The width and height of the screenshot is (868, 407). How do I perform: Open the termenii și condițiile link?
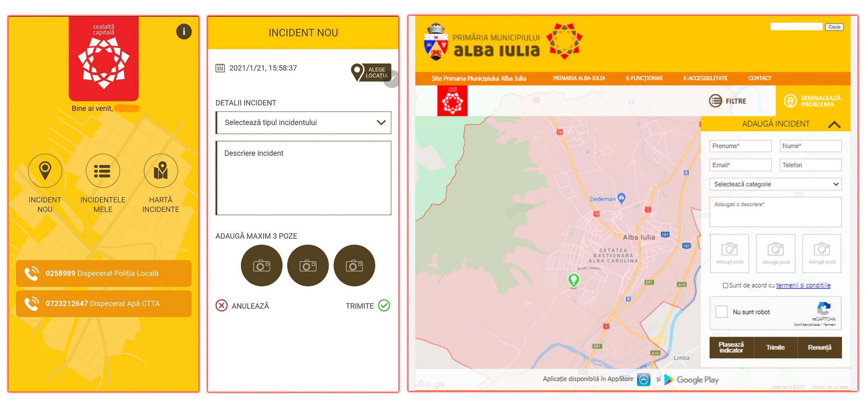(803, 285)
